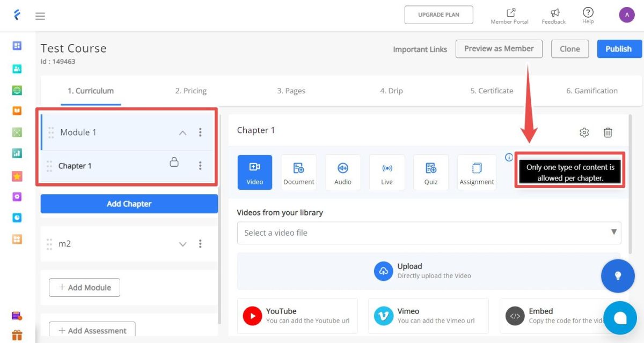Click the Add Chapter button
Viewport: 644px width, 343px height.
[129, 204]
